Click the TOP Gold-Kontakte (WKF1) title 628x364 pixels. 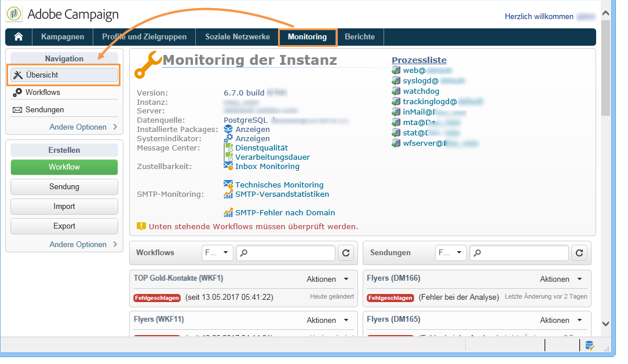pyautogui.click(x=178, y=278)
